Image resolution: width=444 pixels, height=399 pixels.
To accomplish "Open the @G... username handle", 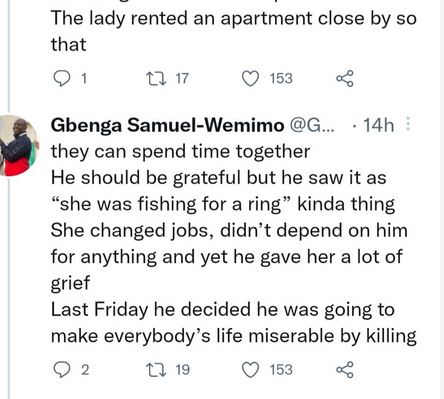I will click(x=312, y=125).
